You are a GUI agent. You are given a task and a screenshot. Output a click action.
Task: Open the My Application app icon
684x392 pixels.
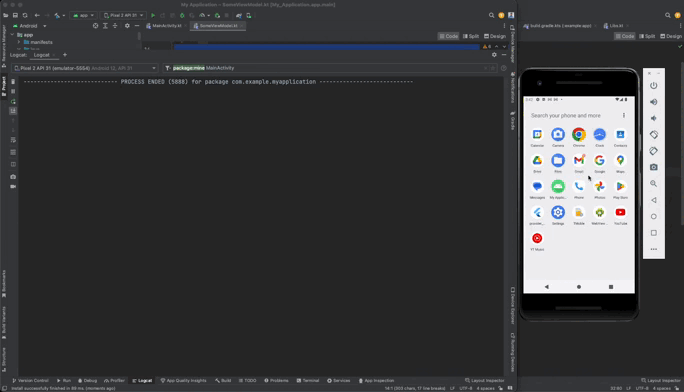(x=558, y=186)
